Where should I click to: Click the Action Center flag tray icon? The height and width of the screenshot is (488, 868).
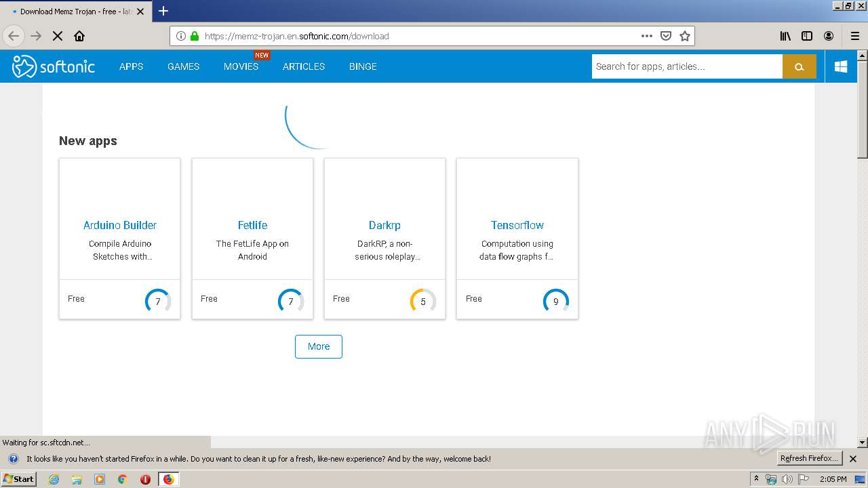click(804, 479)
